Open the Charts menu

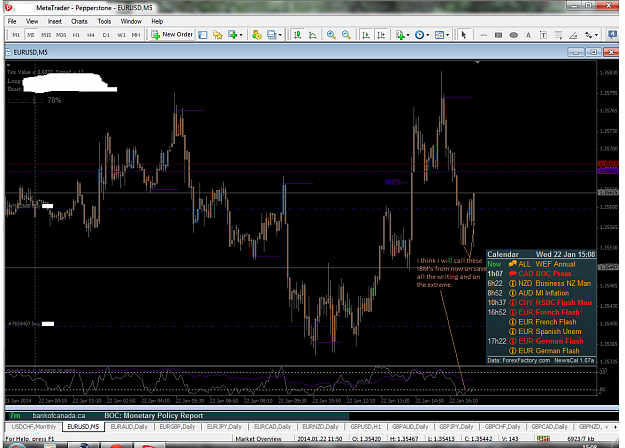tap(79, 21)
